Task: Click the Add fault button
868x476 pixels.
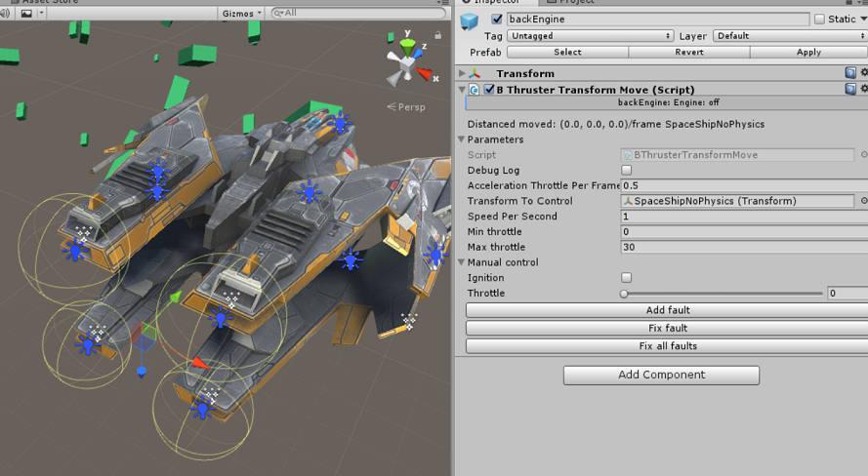Action: 667,310
